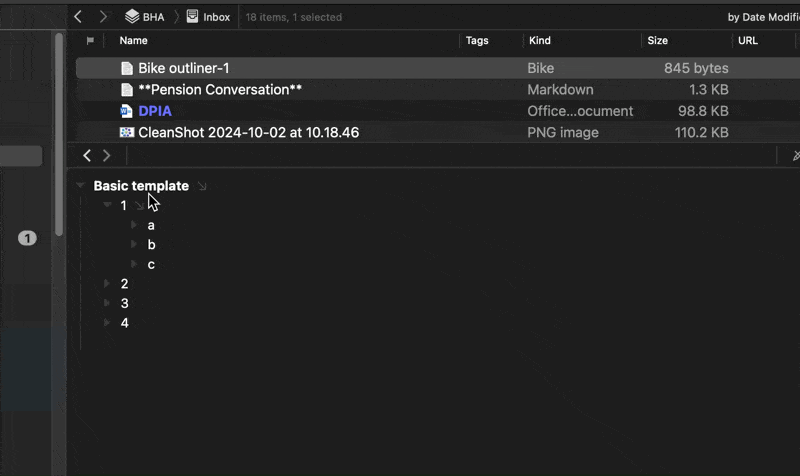
Task: Click the Office...ocument kind cell
Action: 580,111
